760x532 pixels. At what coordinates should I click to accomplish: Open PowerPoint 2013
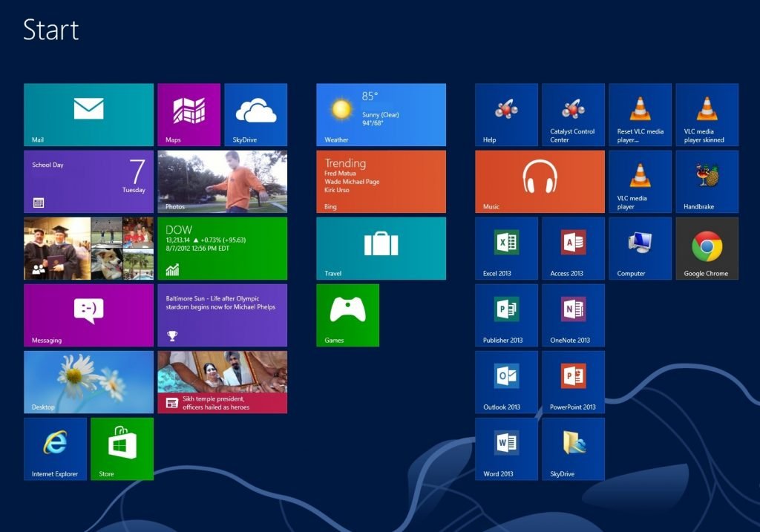pos(573,381)
